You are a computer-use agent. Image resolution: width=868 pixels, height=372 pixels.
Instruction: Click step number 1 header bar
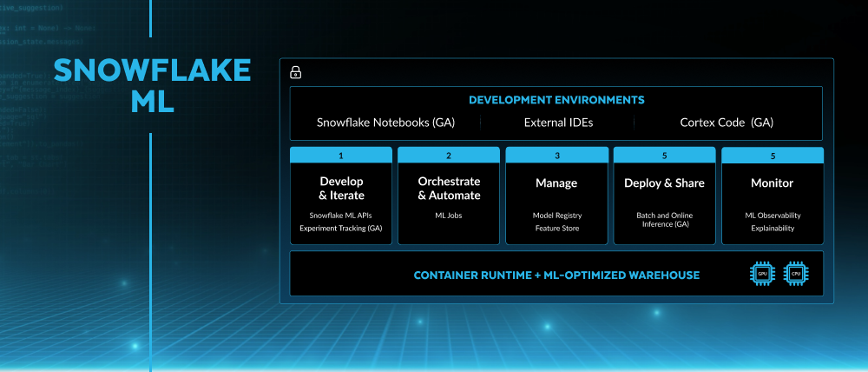pyautogui.click(x=341, y=156)
